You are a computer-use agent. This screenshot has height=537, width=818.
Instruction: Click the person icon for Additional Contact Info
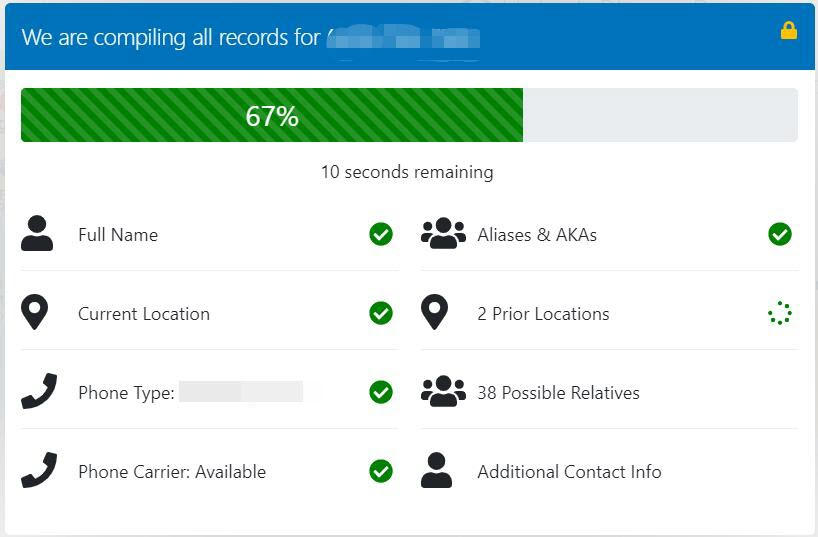[x=436, y=470]
